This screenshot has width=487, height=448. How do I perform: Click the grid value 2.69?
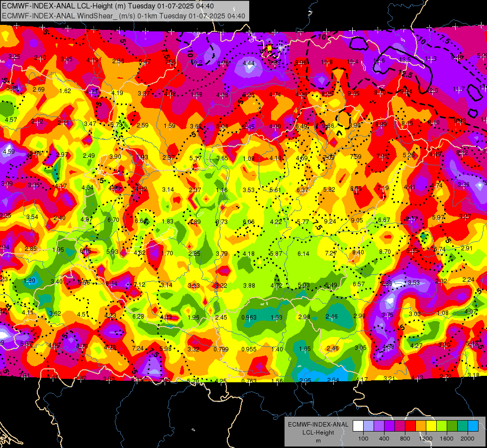39,90
